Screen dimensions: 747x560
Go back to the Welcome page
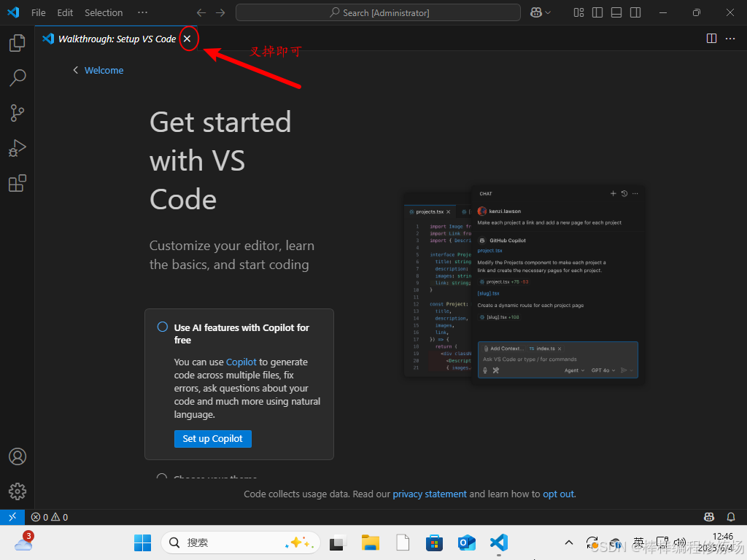pyautogui.click(x=98, y=71)
